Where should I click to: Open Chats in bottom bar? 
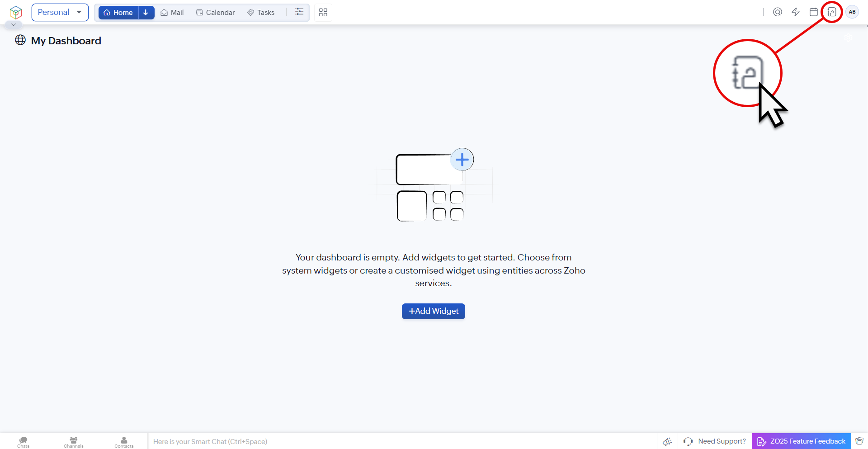24,442
